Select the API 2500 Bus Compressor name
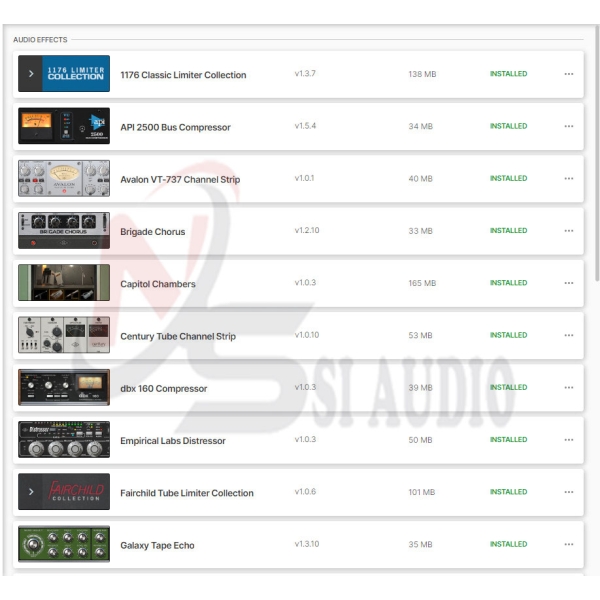The image size is (600, 600). 175,127
